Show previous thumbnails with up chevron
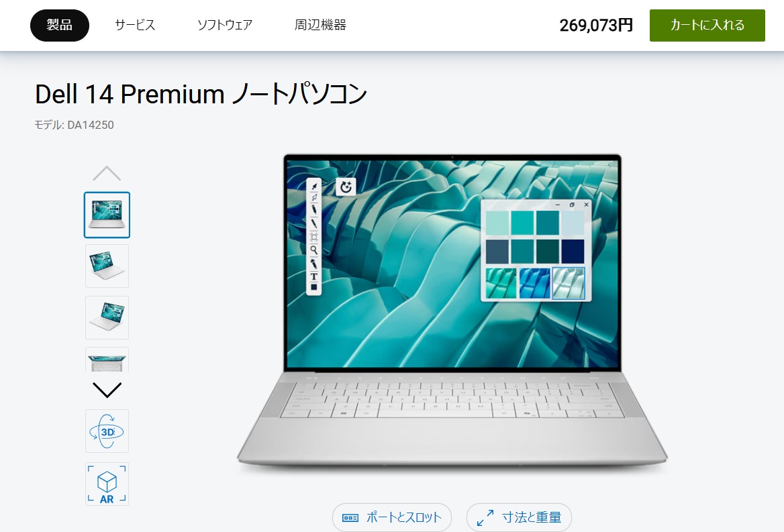The width and height of the screenshot is (784, 532). pyautogui.click(x=107, y=173)
